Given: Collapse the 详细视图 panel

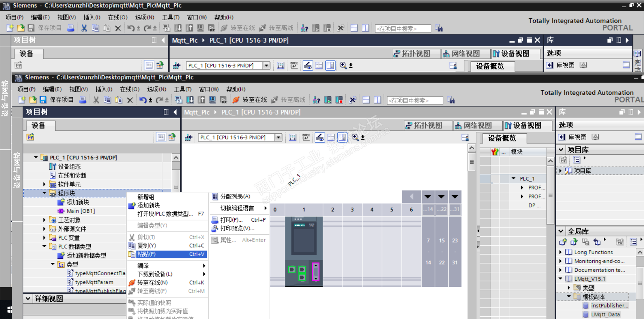Looking at the screenshot, I should pyautogui.click(x=28, y=298).
